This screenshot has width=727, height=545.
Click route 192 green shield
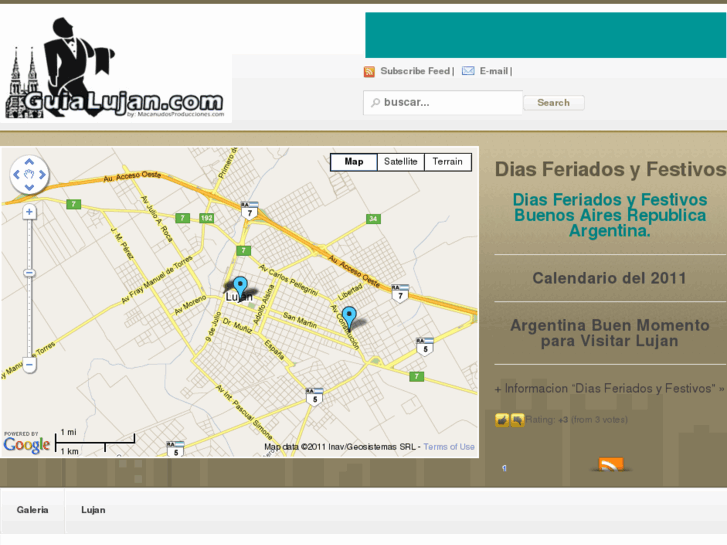tap(206, 218)
